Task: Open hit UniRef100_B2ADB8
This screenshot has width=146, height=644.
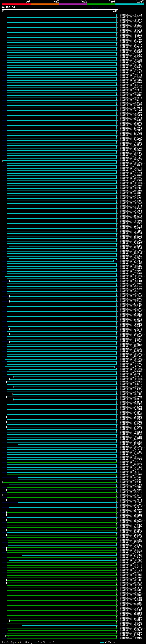Action: [131, 482]
